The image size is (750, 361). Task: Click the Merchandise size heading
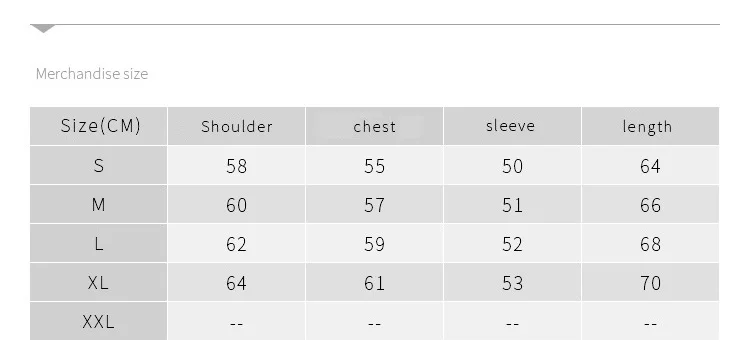[x=92, y=74]
